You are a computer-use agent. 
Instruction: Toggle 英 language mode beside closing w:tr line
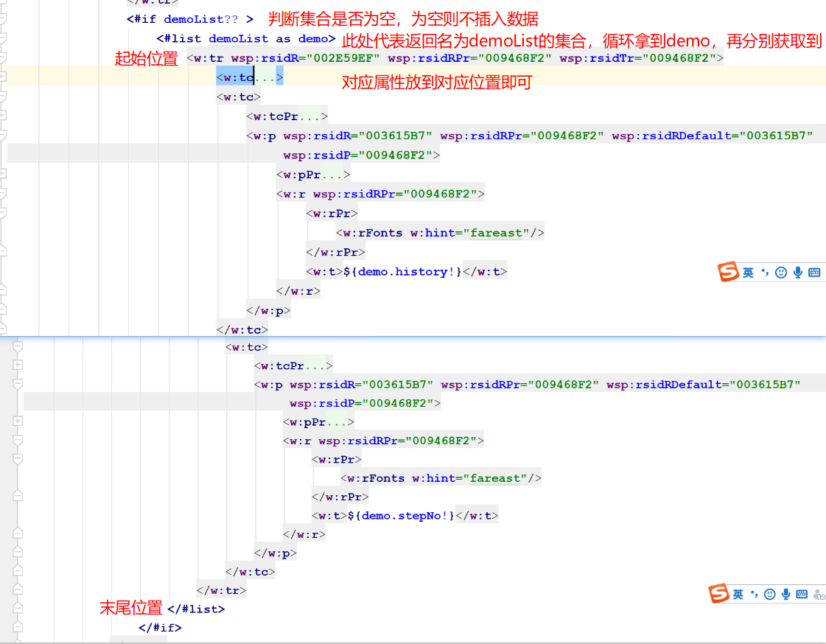[x=738, y=594]
